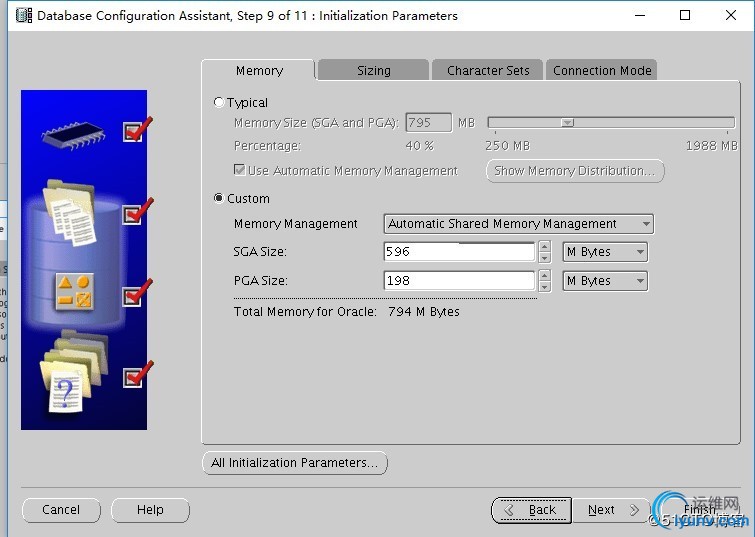Increase SGA Size with up spinner arrow

(x=545, y=247)
